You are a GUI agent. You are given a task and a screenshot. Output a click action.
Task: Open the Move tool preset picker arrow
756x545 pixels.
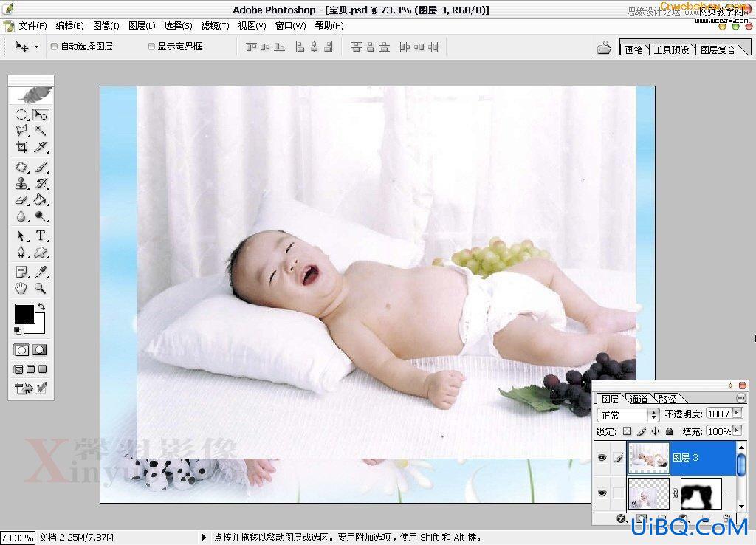pyautogui.click(x=36, y=47)
